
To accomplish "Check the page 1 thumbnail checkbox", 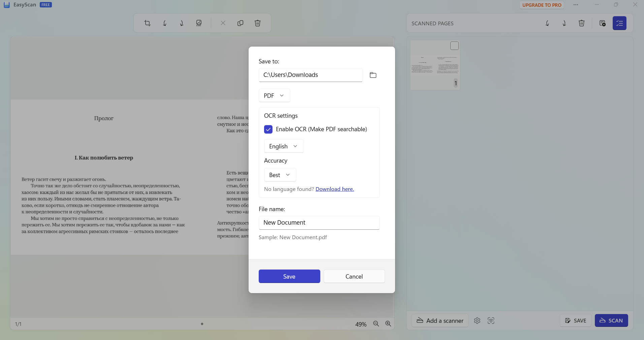I will tap(454, 46).
